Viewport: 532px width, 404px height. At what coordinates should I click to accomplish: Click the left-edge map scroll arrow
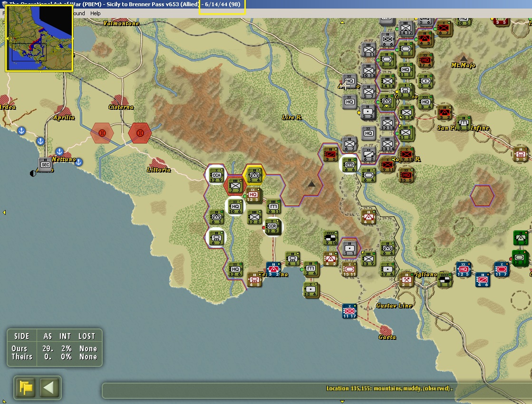[4, 212]
